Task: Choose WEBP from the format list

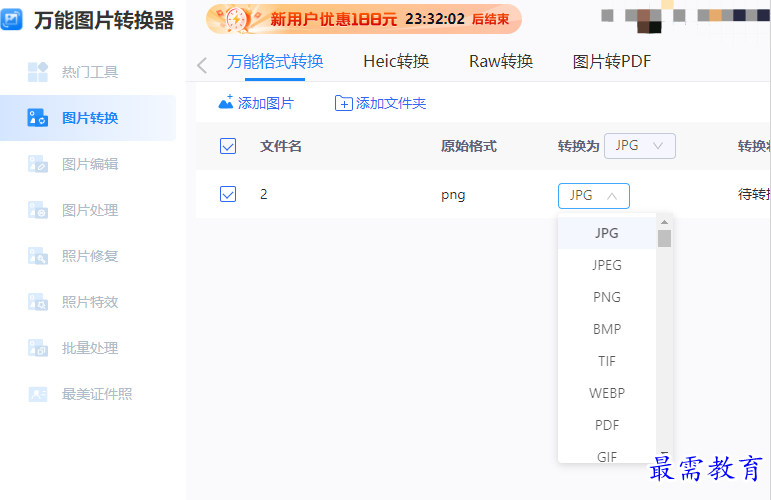Action: pyautogui.click(x=607, y=393)
